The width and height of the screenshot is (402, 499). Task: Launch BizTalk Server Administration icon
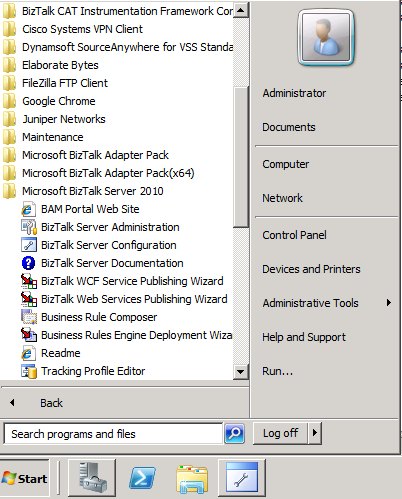(28, 227)
